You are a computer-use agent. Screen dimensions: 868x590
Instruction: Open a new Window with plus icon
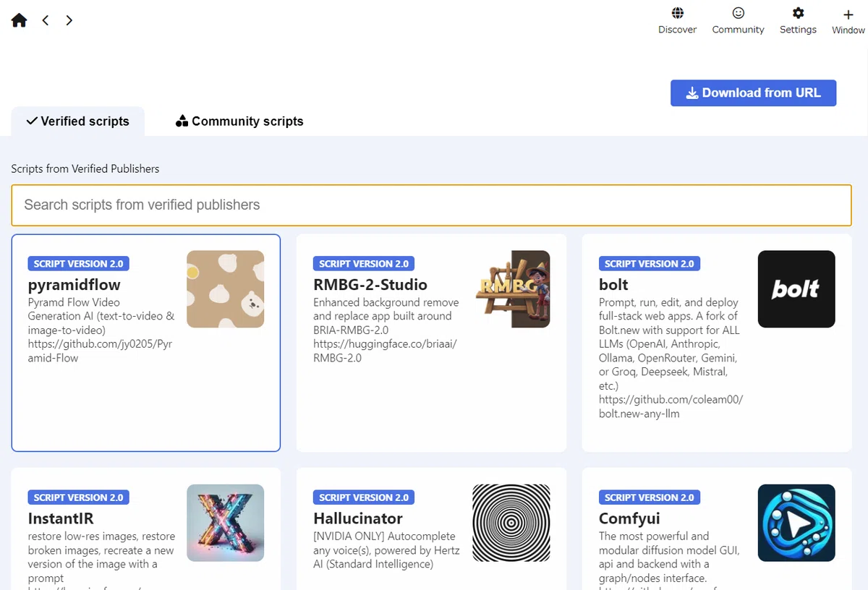click(x=848, y=14)
